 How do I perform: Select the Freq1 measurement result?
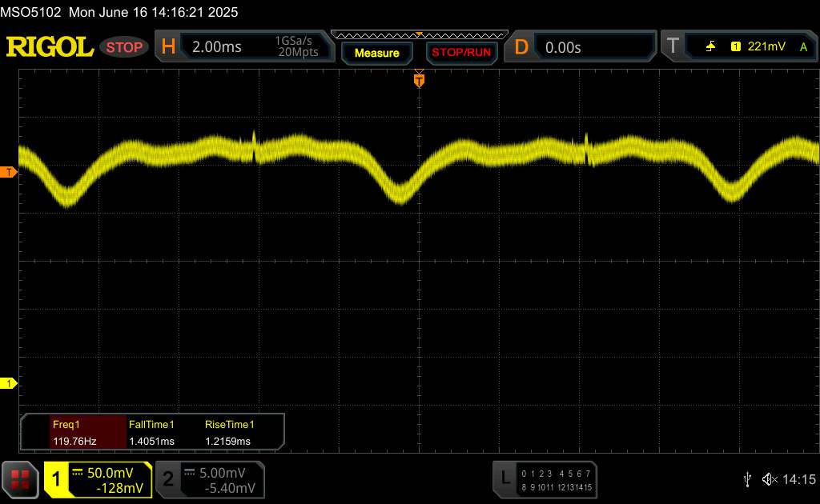coord(74,433)
